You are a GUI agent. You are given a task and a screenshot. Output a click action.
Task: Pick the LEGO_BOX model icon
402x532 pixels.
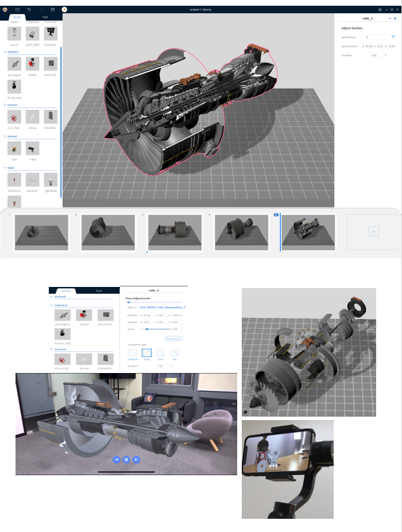[33, 34]
